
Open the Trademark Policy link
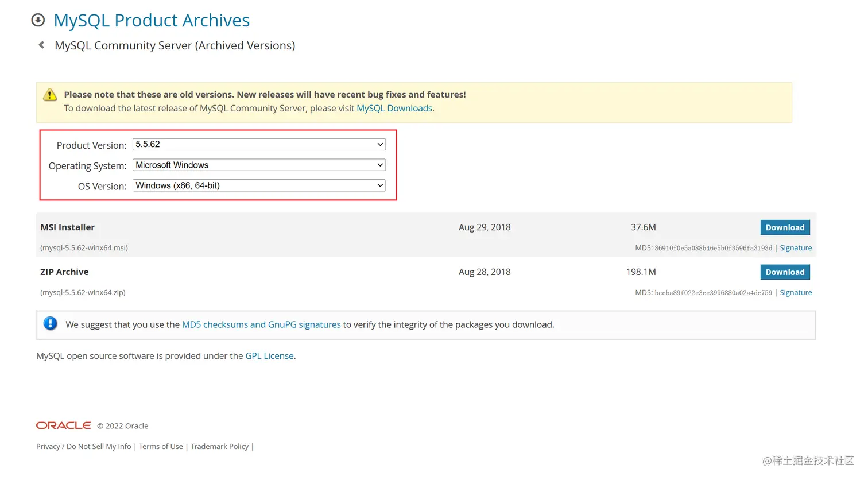pyautogui.click(x=220, y=447)
